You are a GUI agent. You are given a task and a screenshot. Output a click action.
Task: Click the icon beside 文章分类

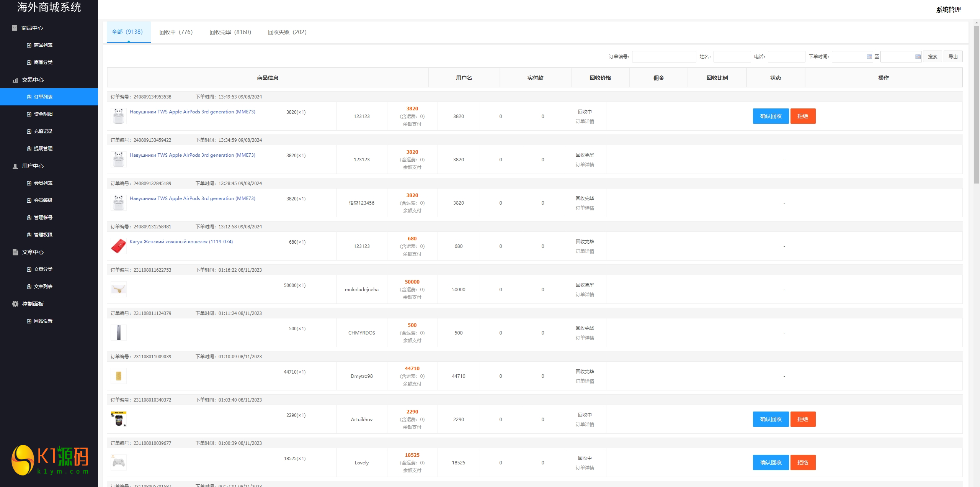[29, 269]
